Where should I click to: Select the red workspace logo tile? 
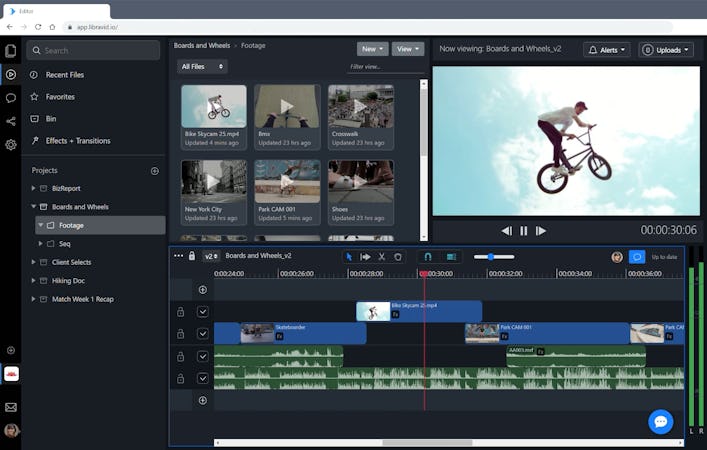coord(11,374)
